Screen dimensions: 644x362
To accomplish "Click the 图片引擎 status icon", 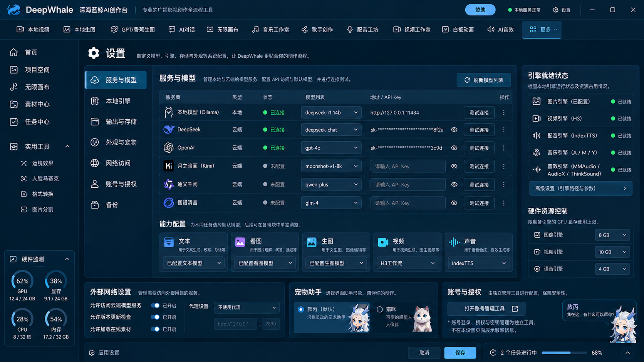I will 537,102.
